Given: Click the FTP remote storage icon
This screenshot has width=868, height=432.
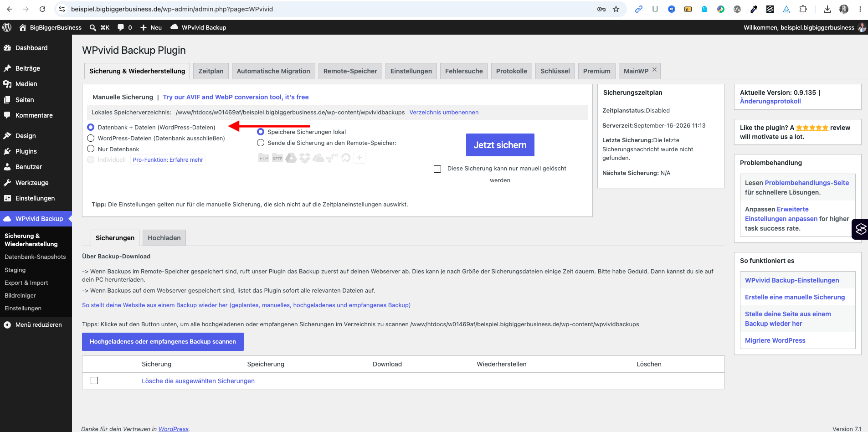Looking at the screenshot, I should point(264,158).
